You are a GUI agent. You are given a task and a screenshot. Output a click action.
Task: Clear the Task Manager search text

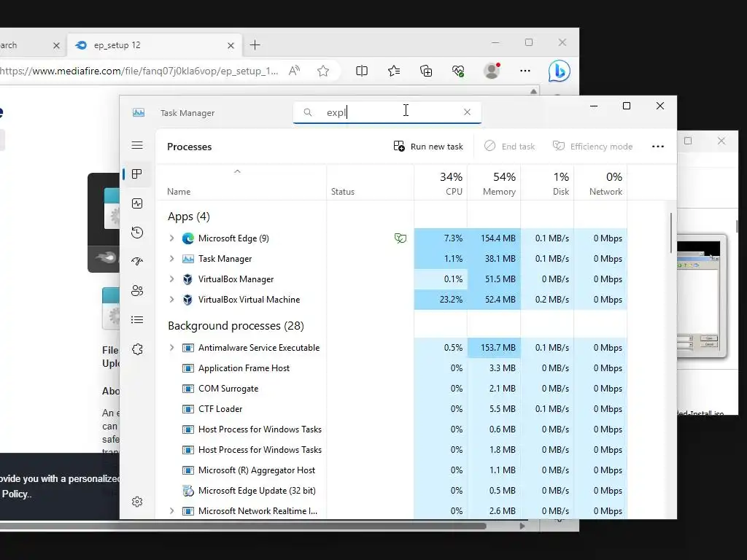467,112
